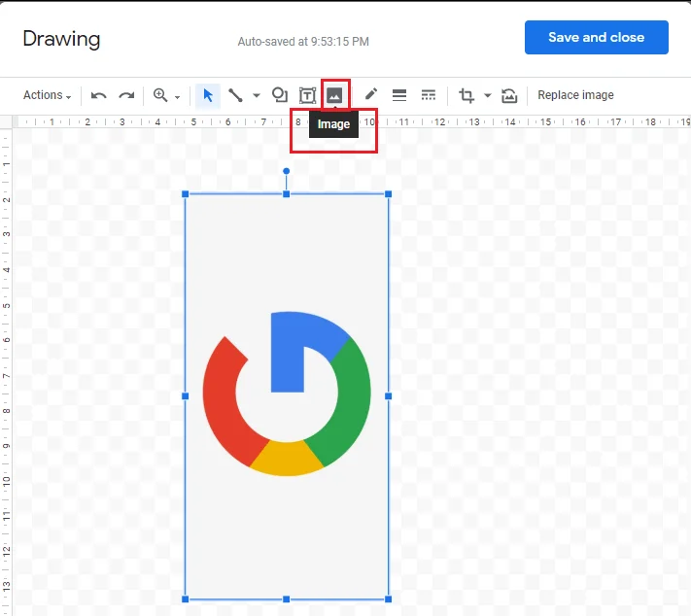Click the bottom-left resize handle
The height and width of the screenshot is (616, 691).
click(x=185, y=599)
